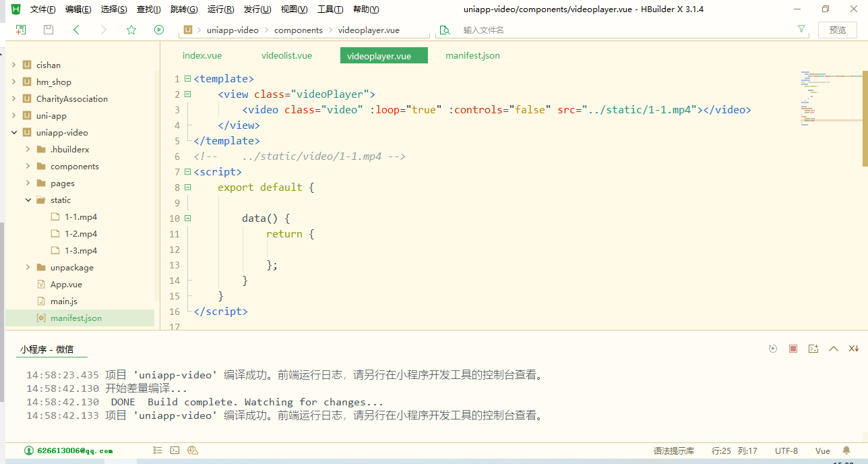Viewport: 868px width, 464px height.
Task: Select the 小程序 - 微信 console tab
Action: 46,349
